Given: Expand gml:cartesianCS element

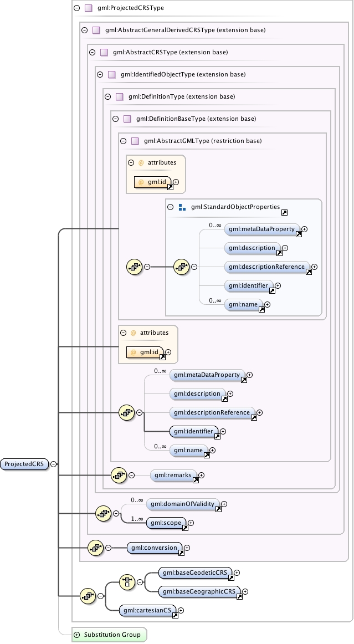Looking at the screenshot, I should pos(181,610).
